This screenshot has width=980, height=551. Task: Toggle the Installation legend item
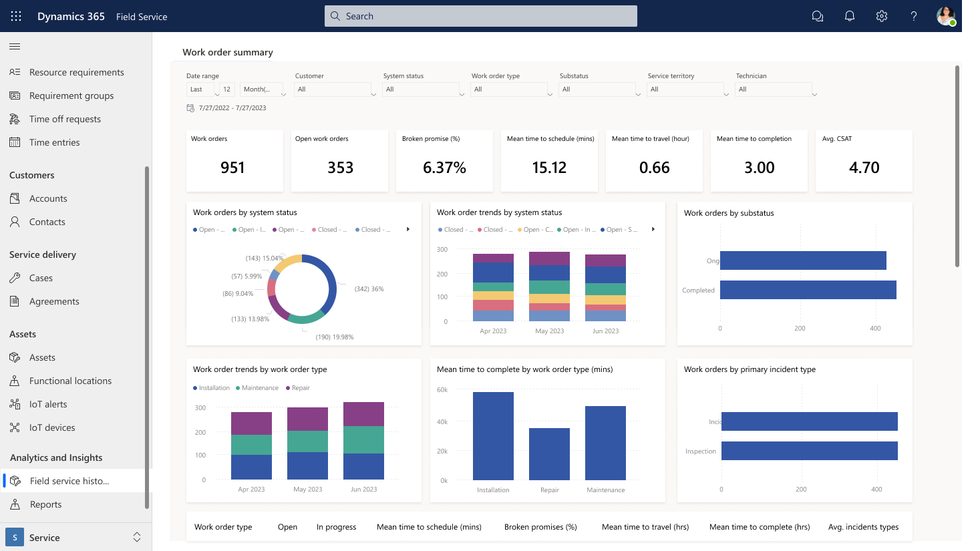coord(211,388)
